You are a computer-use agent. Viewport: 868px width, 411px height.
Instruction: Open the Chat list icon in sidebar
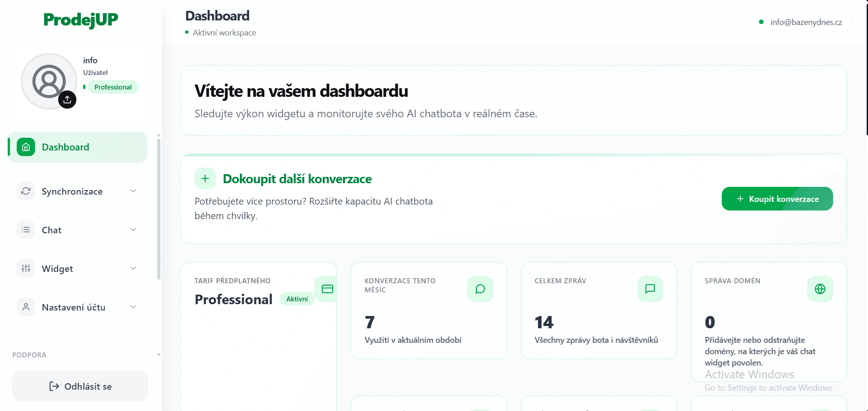pos(25,230)
